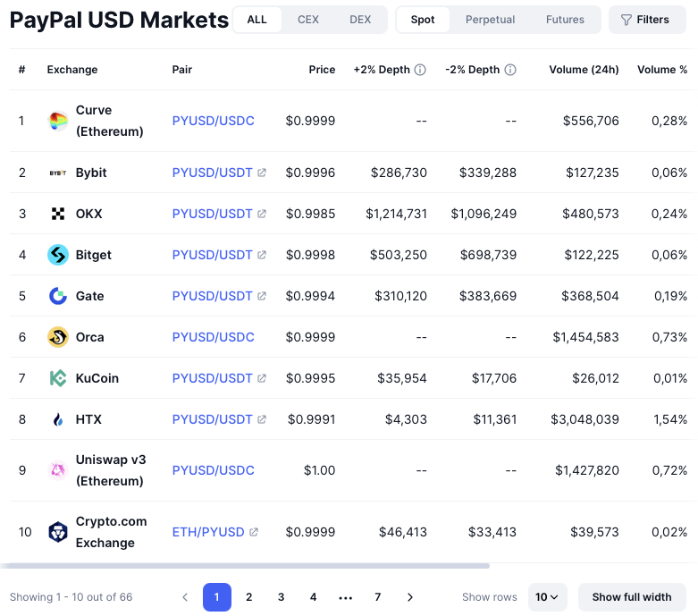The image size is (698, 616).
Task: Go to the next page arrow
Action: [x=410, y=597]
